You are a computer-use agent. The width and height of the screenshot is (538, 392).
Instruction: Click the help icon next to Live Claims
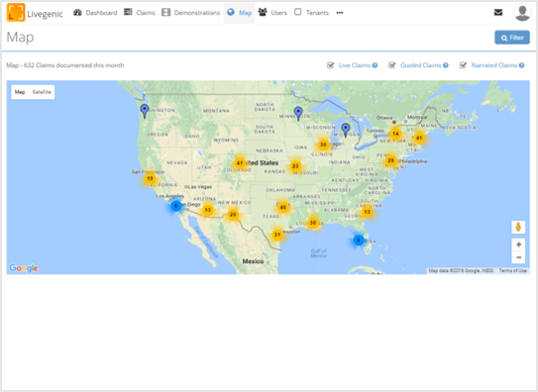pyautogui.click(x=376, y=65)
